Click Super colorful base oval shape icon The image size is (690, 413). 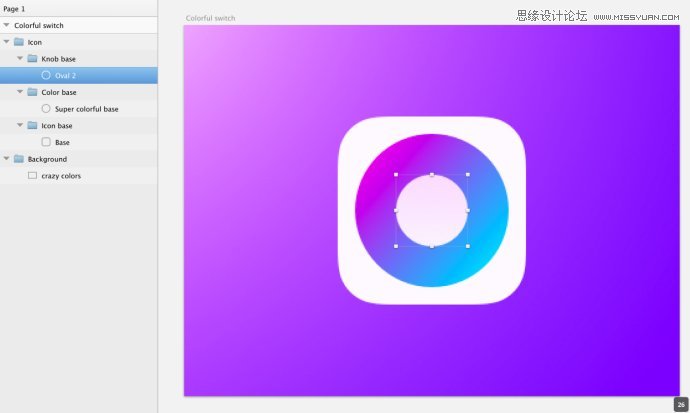coord(46,108)
